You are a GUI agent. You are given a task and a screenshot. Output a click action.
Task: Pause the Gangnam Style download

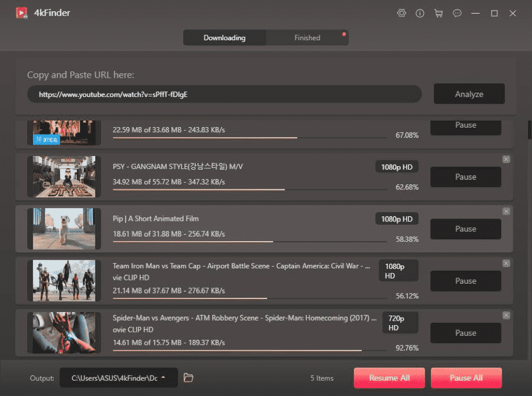(x=465, y=176)
